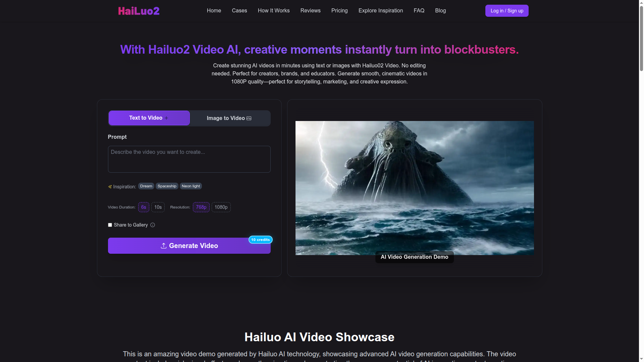
Task: Click the AI Video Generation Demo label
Action: pyautogui.click(x=415, y=257)
